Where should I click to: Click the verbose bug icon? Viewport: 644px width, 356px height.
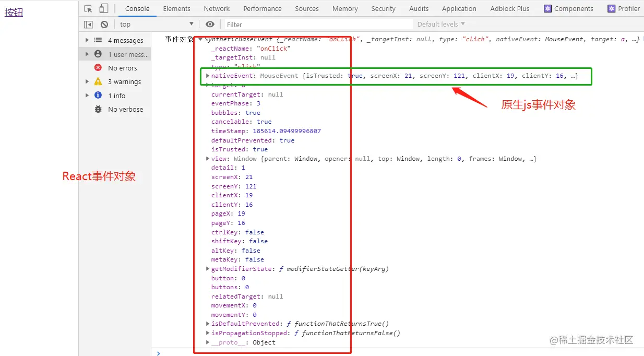coord(98,109)
